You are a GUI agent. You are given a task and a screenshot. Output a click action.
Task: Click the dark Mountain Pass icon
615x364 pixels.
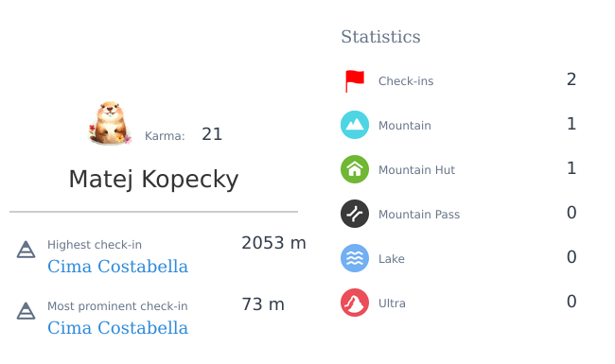pos(355,214)
